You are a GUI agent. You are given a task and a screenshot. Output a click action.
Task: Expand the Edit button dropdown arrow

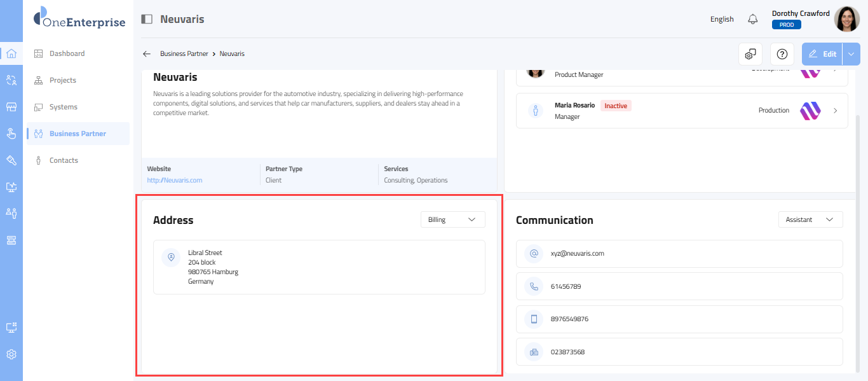(x=851, y=54)
